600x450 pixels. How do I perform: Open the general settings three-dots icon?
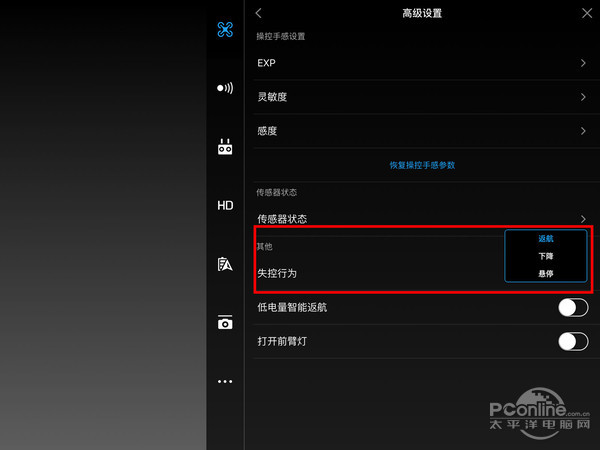225,381
